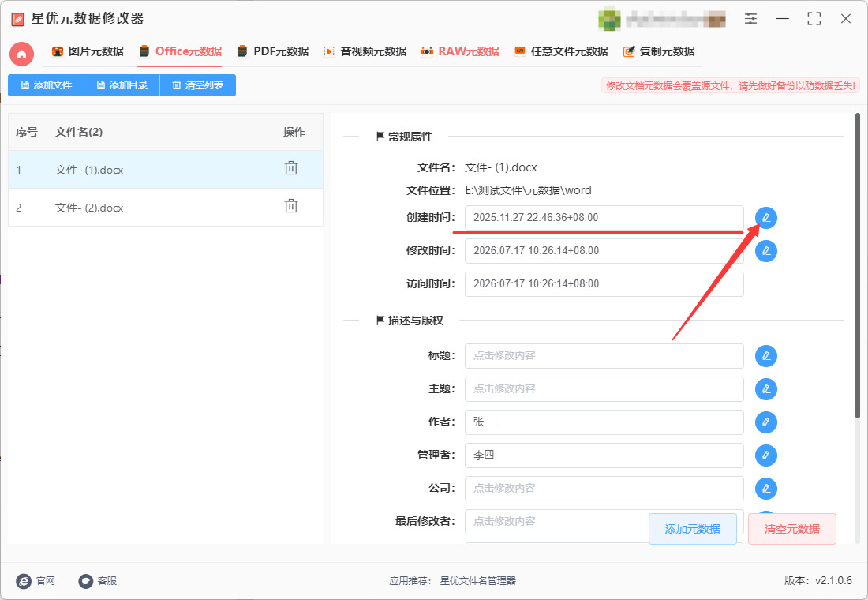This screenshot has width=868, height=600.
Task: Edit 标题 with pencil icon
Action: (x=766, y=356)
